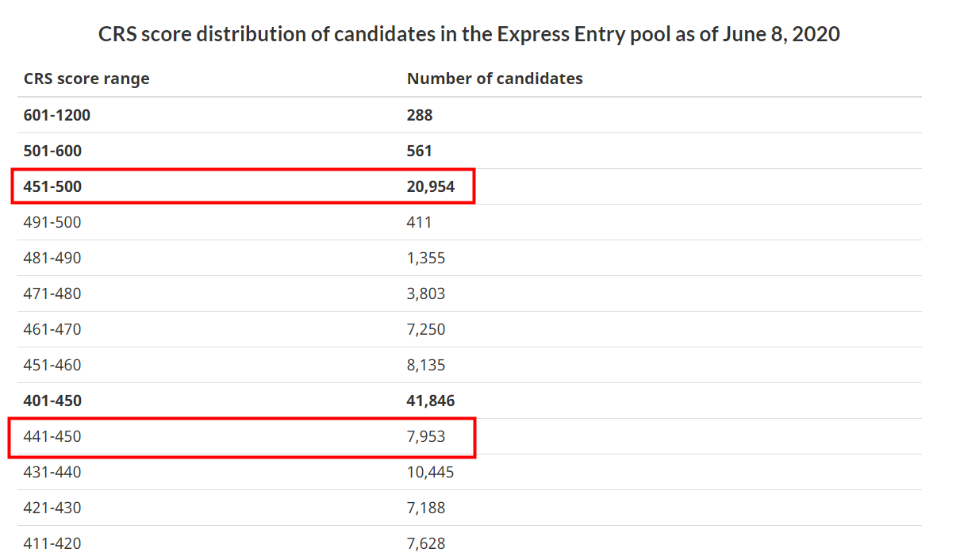
Task: Click the bold 41,846 candidates total
Action: coord(431,401)
